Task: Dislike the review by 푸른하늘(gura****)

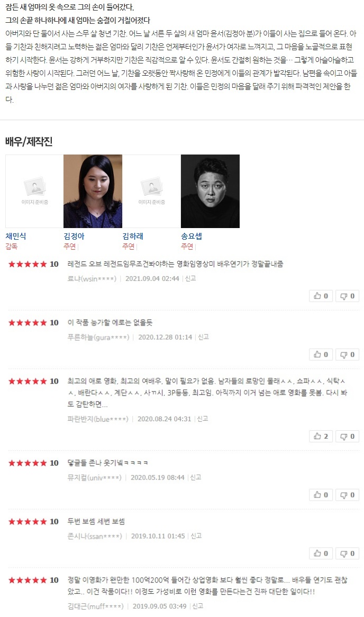Action: tap(347, 355)
